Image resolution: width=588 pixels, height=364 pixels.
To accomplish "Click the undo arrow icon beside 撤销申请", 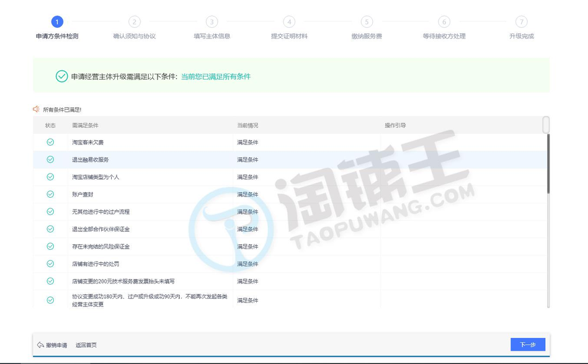I will (40, 345).
